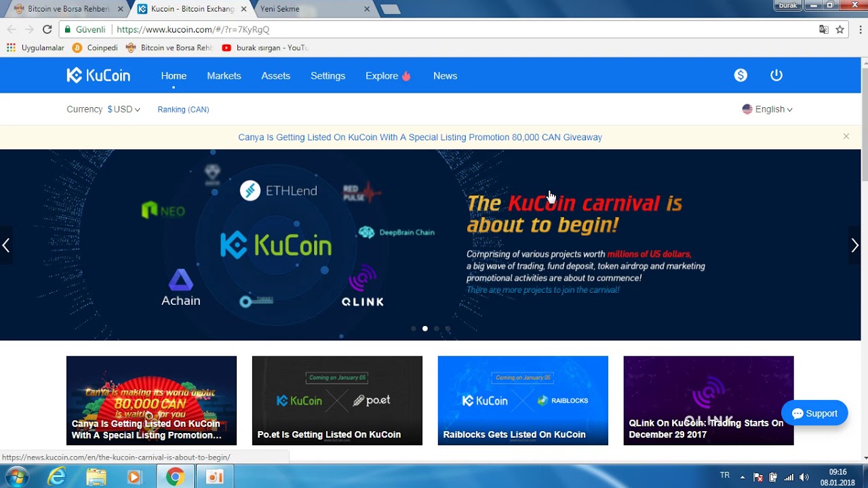Open the Support chat button
Viewport: 868px width, 488px height.
[814, 413]
